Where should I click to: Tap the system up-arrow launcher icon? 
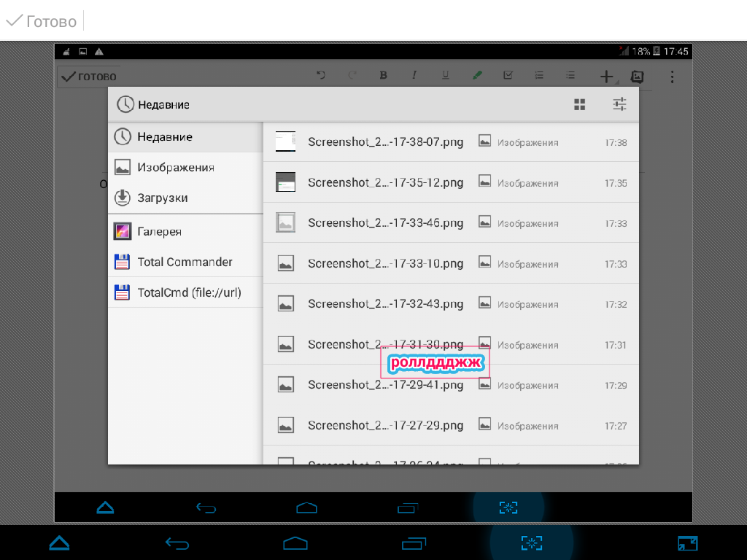[x=59, y=542]
